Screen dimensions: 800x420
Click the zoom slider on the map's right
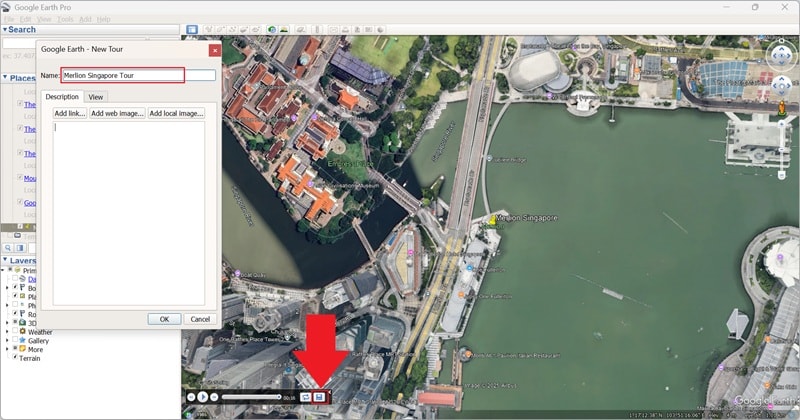click(x=781, y=151)
